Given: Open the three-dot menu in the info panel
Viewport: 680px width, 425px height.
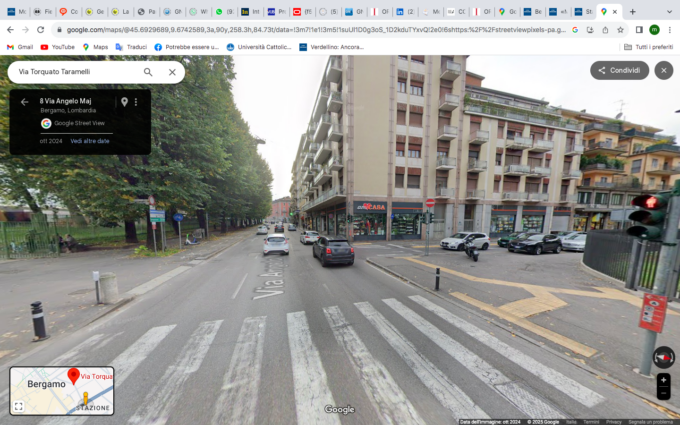Looking at the screenshot, I should point(136,102).
